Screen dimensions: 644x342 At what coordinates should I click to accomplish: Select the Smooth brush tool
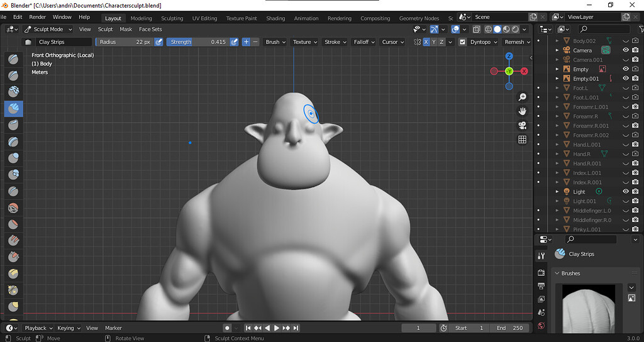[13, 208]
